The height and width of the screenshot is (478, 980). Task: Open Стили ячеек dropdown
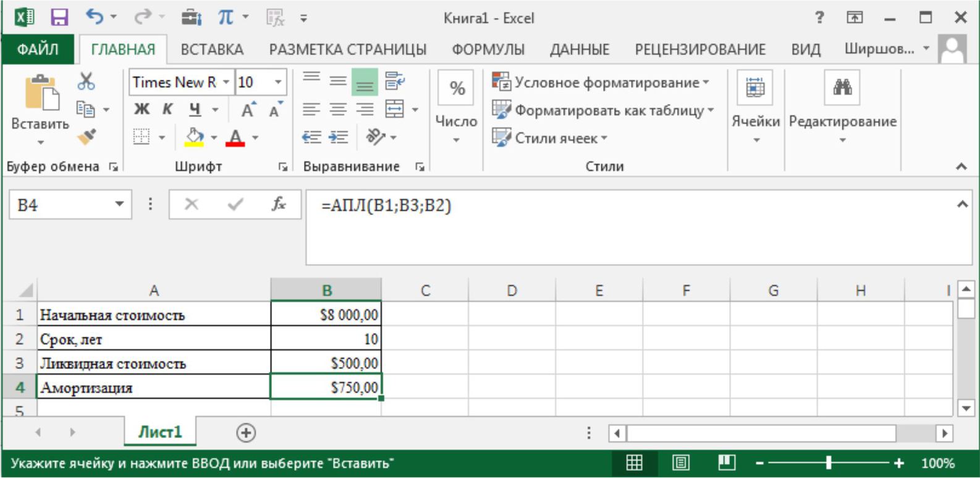pyautogui.click(x=549, y=137)
